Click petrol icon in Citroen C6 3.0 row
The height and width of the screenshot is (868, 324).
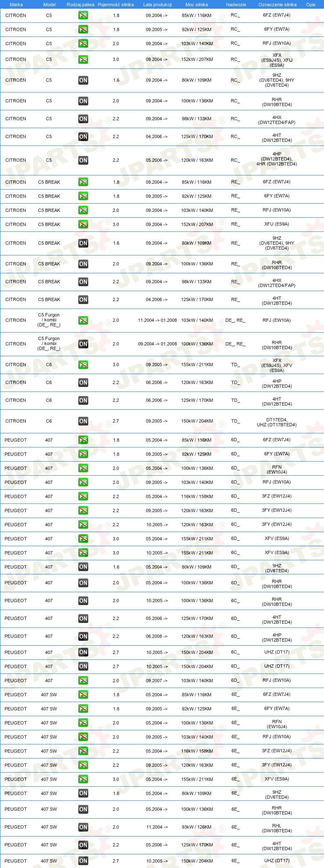tap(83, 365)
